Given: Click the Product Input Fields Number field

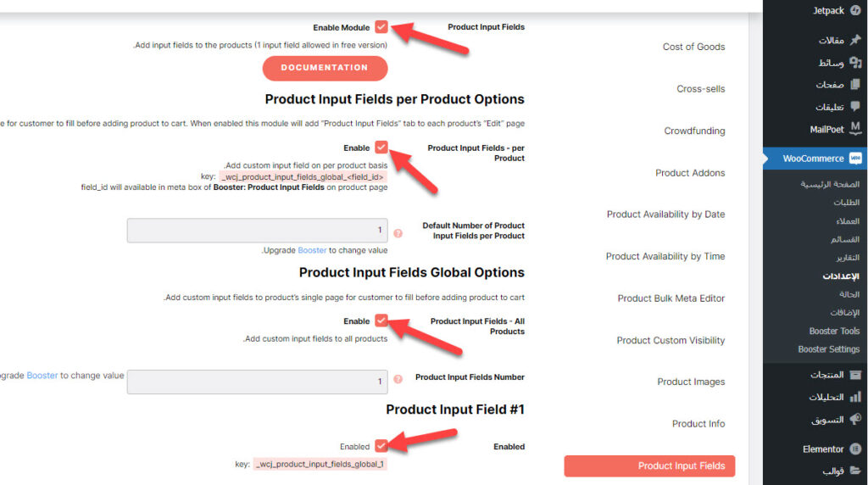Looking at the screenshot, I should tap(257, 382).
